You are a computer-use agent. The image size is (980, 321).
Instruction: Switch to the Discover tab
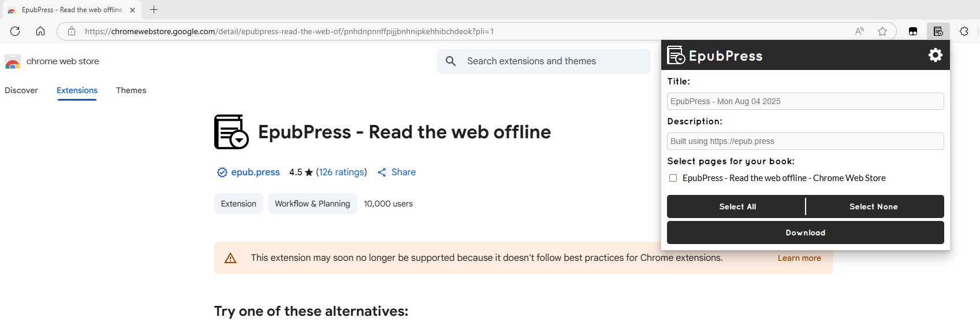(x=21, y=90)
